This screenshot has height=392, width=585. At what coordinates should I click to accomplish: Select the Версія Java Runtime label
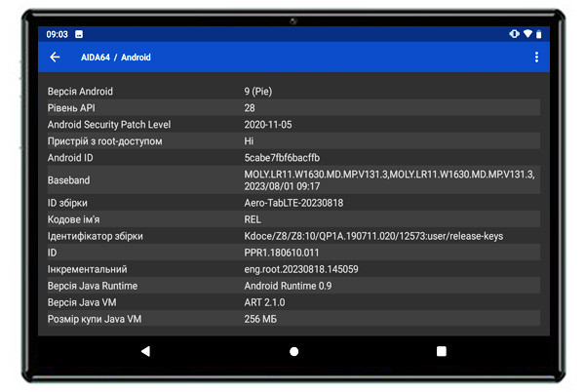click(93, 286)
